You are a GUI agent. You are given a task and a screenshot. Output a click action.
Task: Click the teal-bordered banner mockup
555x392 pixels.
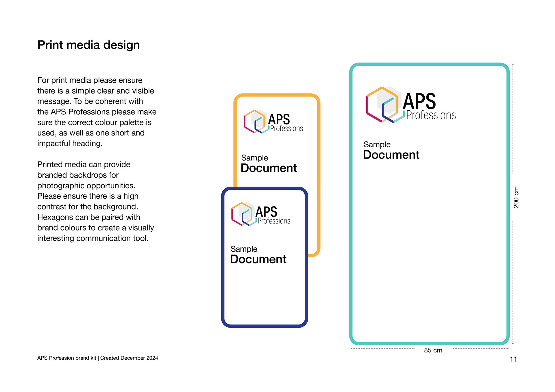pos(429,204)
